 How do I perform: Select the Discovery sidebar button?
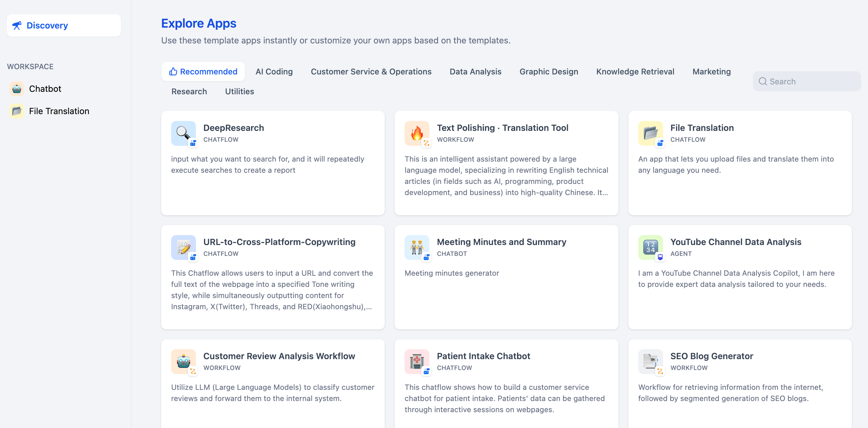(64, 26)
